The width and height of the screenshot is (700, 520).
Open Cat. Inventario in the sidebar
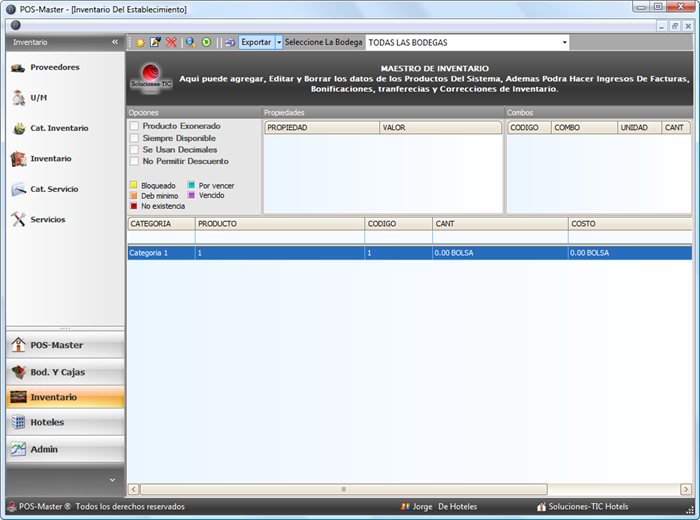(x=50, y=128)
